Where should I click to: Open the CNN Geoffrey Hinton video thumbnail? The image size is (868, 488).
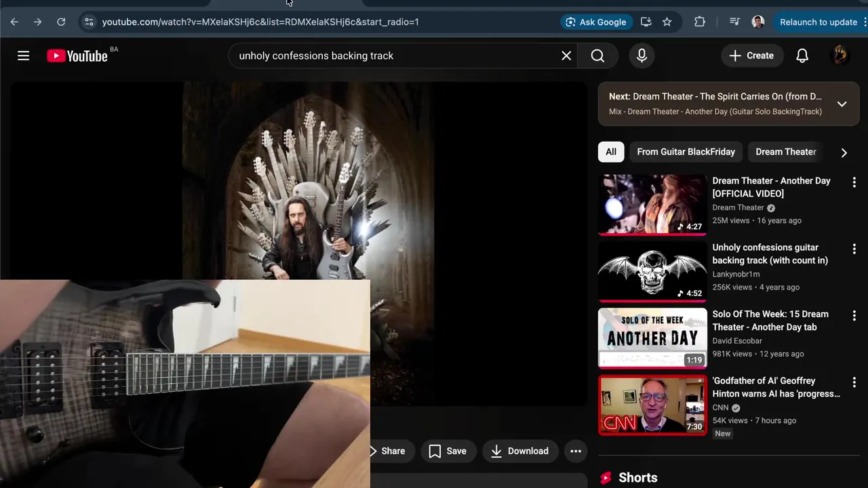(652, 405)
